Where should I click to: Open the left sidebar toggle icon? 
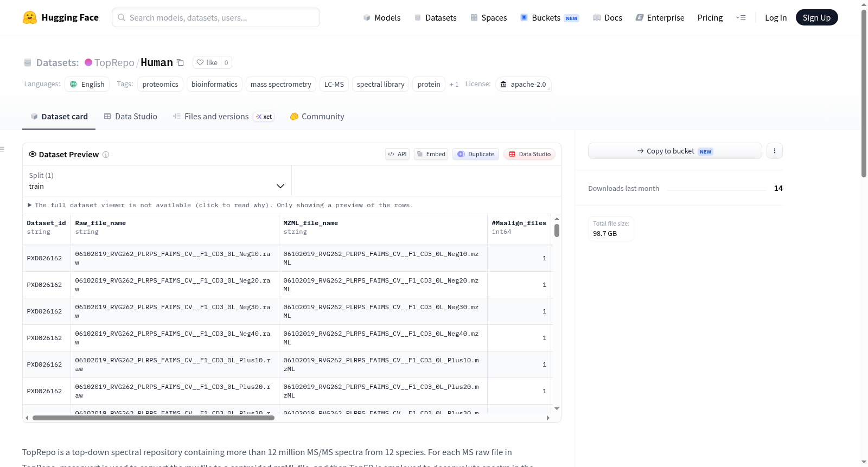pyautogui.click(x=2, y=149)
